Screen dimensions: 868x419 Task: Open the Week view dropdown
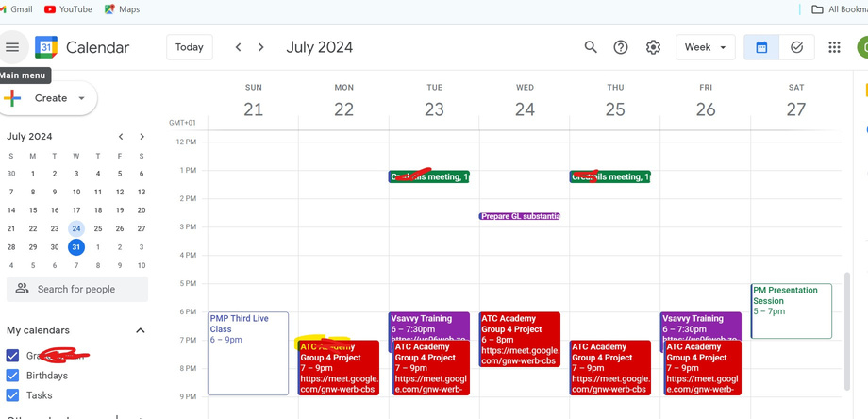706,47
